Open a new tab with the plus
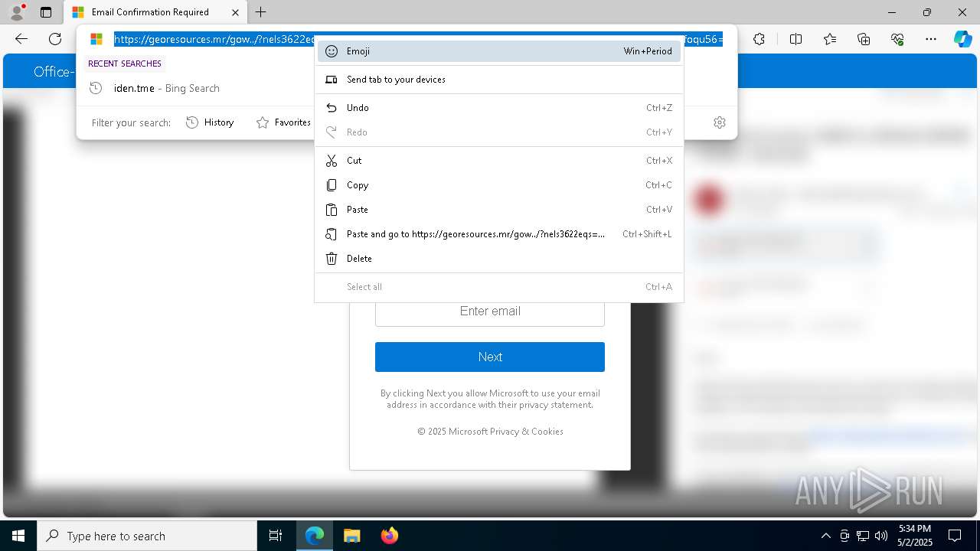The width and height of the screenshot is (980, 551). 261,12
